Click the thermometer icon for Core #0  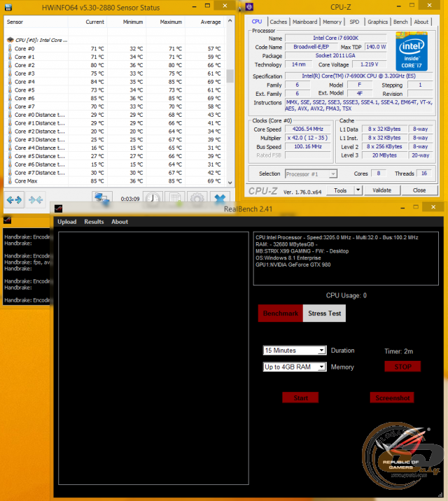coord(10,48)
